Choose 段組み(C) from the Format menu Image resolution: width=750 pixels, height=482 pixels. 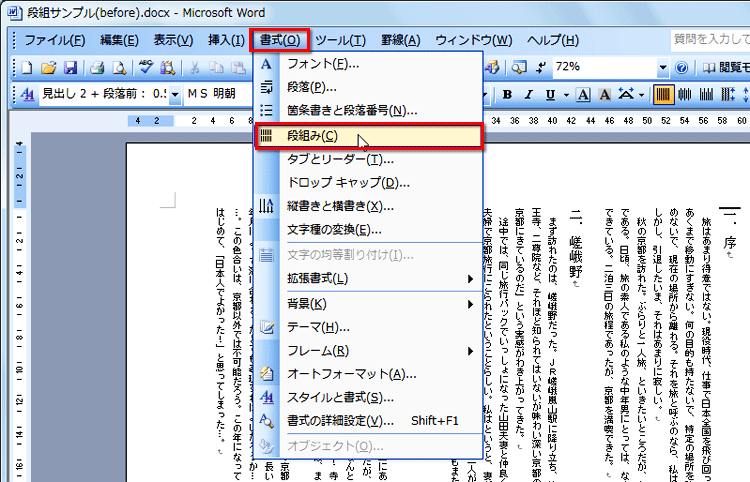pyautogui.click(x=369, y=136)
